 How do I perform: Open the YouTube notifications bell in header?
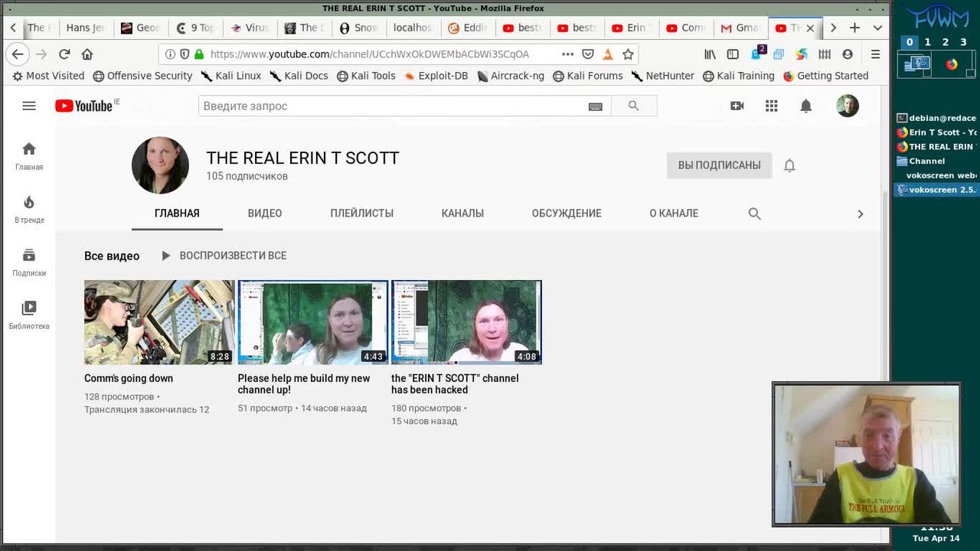point(805,106)
